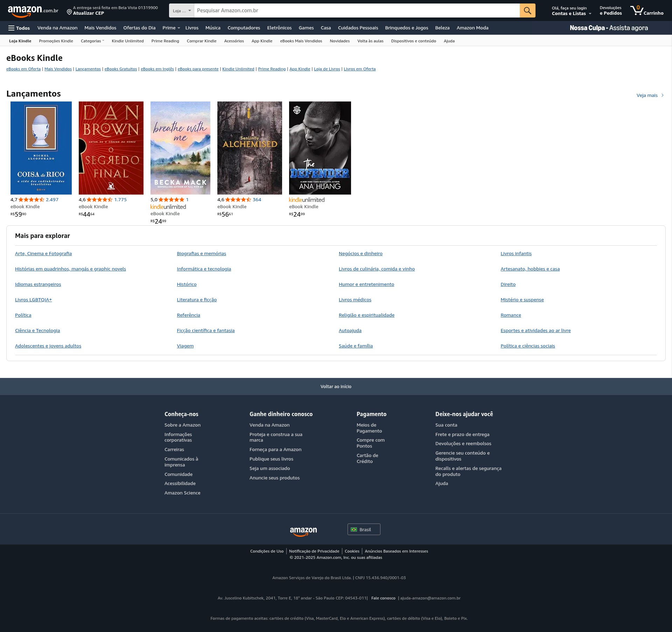
Task: Click star rating of Coisa de Rico
Action: [x=31, y=200]
